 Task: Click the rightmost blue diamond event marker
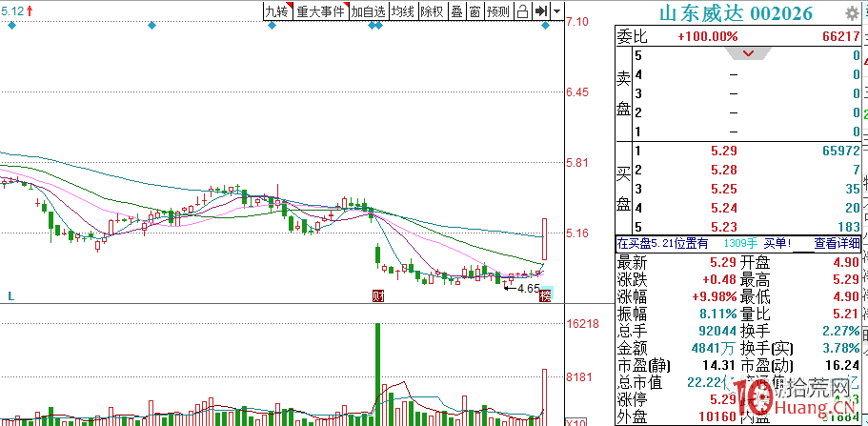(x=546, y=26)
